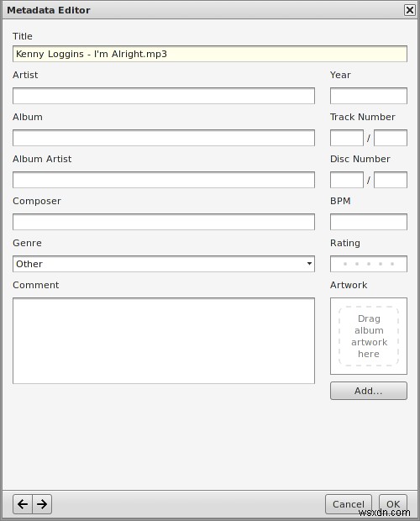Focus the total tracks box after slash

tap(391, 138)
